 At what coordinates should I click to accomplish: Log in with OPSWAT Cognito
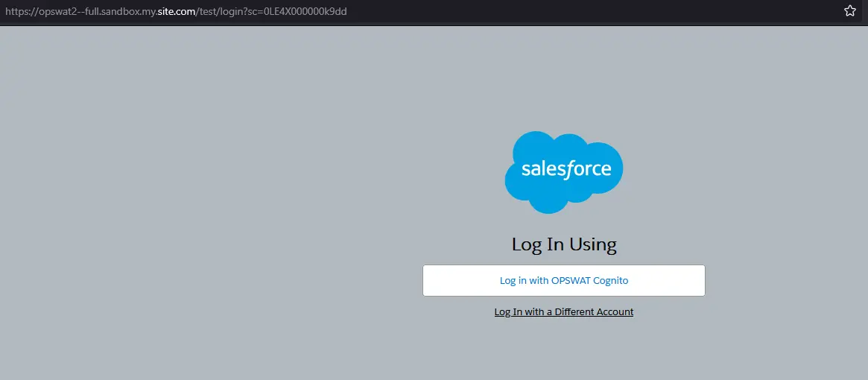click(563, 280)
